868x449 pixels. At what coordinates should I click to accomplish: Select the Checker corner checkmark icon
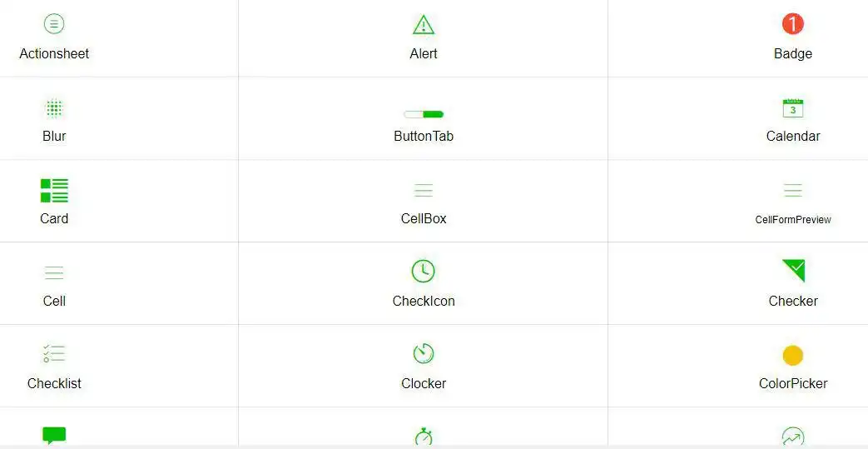[794, 271]
